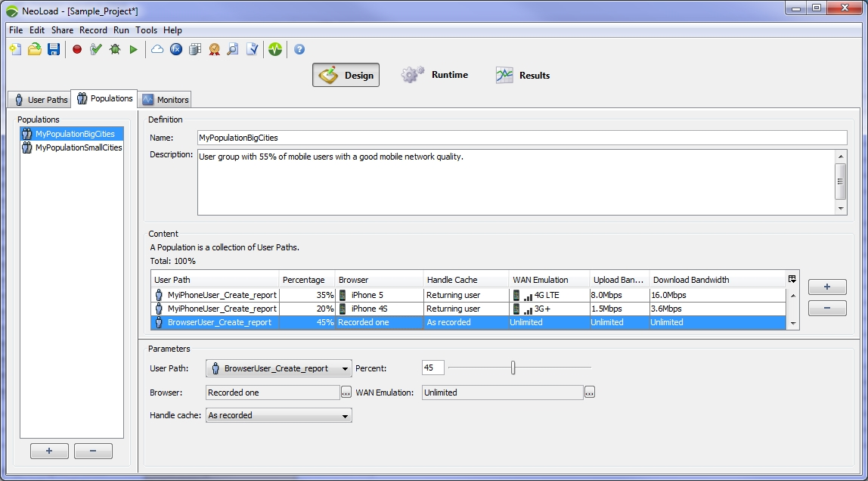
Task: Save the project with the floppy disk icon
Action: 54,49
